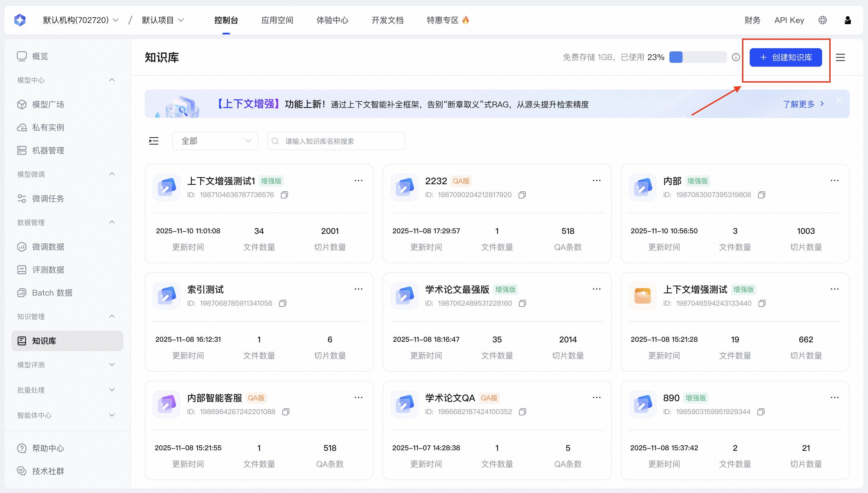
Task: Dismiss the 上下文增强 announcement banner
Action: point(839,100)
